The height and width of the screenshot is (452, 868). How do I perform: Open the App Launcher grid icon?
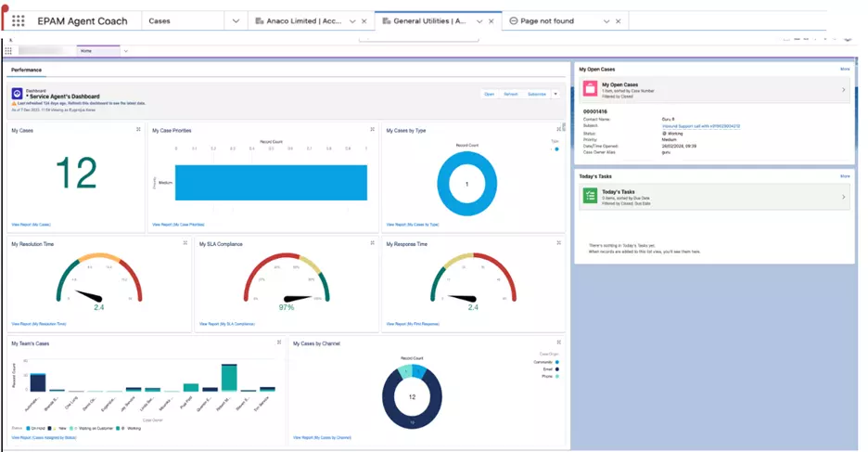click(19, 21)
